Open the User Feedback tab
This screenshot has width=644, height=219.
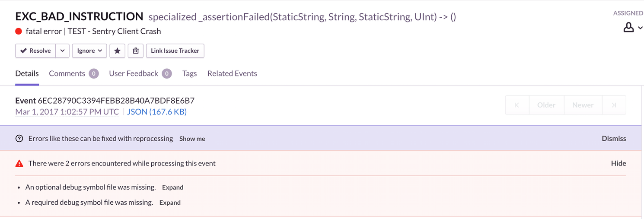[x=134, y=73]
